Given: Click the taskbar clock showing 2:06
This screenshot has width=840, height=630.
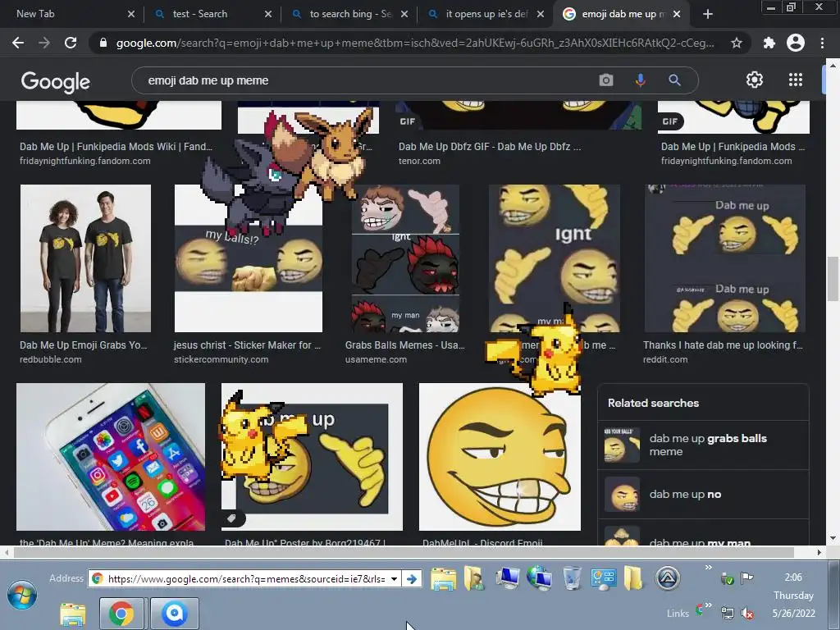Looking at the screenshot, I should 793,577.
